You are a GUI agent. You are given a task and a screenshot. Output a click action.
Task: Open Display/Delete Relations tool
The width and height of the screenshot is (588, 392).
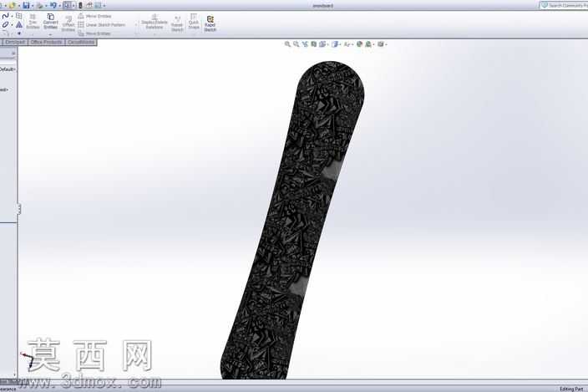point(155,22)
